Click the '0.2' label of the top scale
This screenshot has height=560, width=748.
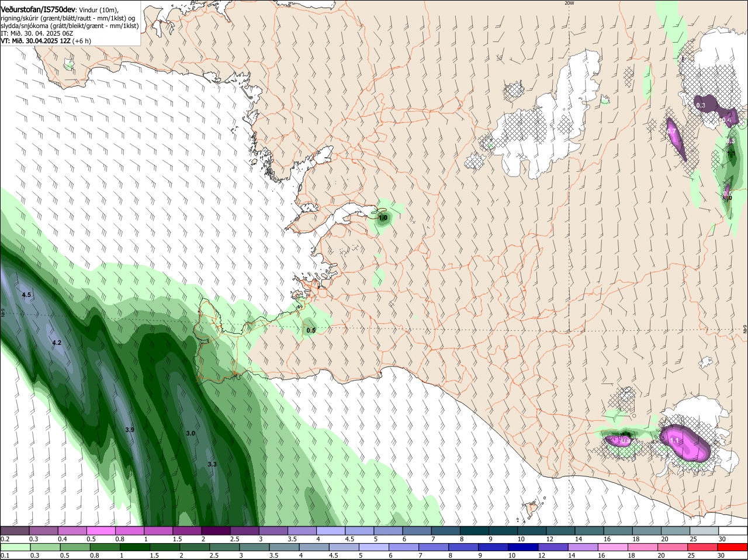tap(5, 539)
